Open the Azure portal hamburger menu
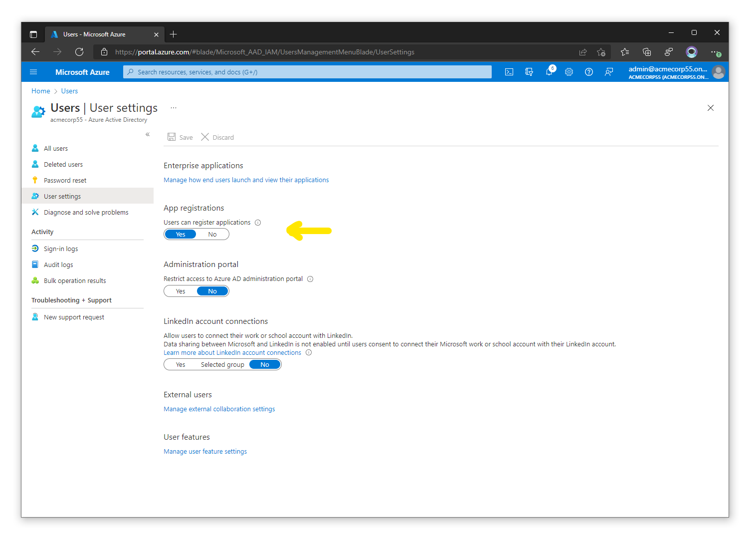Viewport: 756px width, 547px height. (33, 72)
